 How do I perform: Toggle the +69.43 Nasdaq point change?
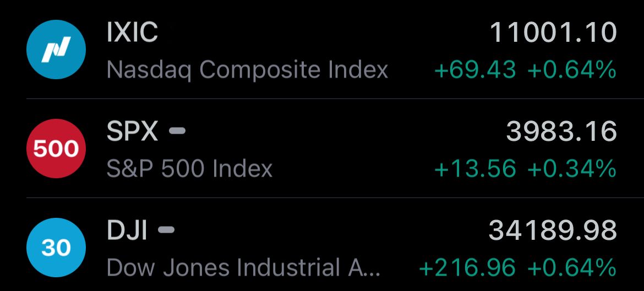tap(475, 70)
